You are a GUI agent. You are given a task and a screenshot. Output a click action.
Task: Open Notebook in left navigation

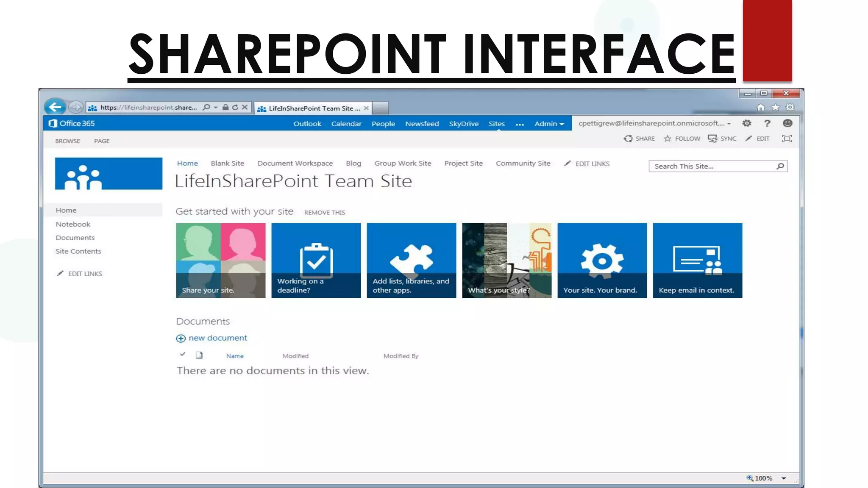(73, 224)
